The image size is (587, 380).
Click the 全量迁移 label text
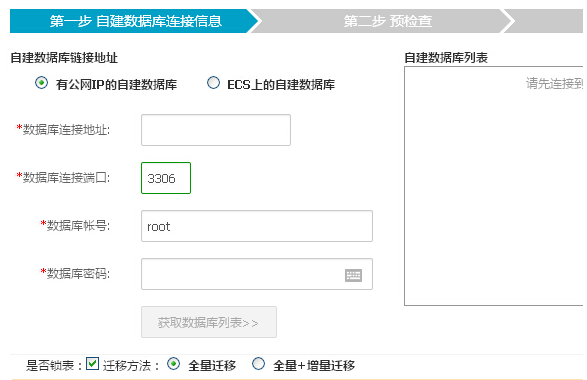[x=212, y=365]
